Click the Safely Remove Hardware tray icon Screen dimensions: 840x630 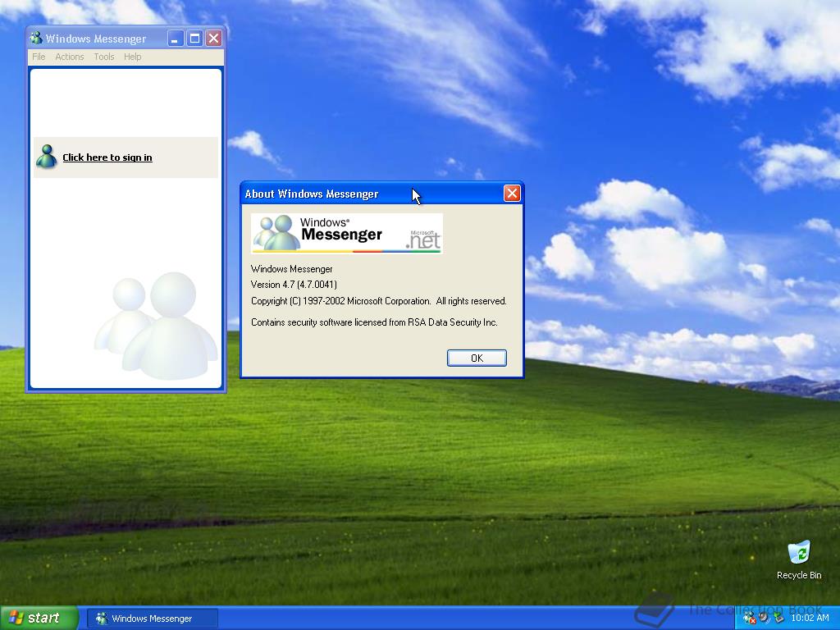(x=778, y=619)
